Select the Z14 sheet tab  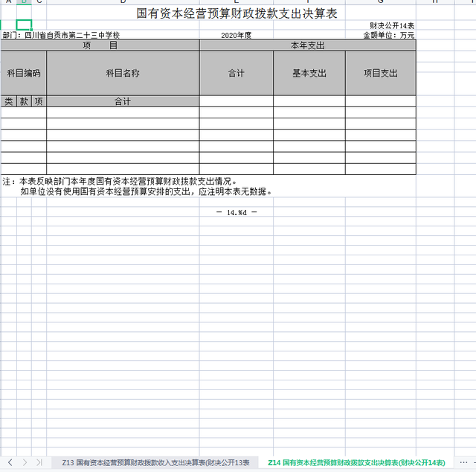tap(356, 462)
